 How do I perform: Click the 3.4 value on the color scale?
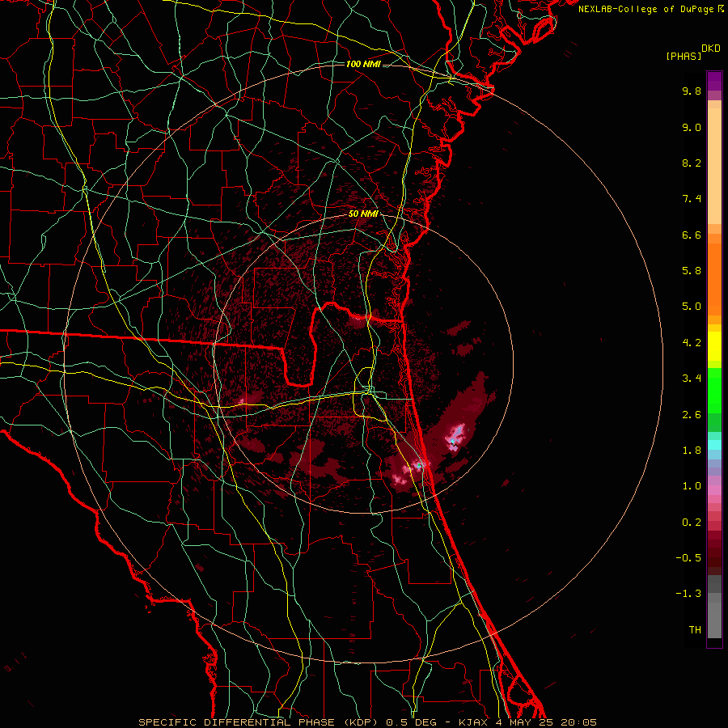point(692,379)
